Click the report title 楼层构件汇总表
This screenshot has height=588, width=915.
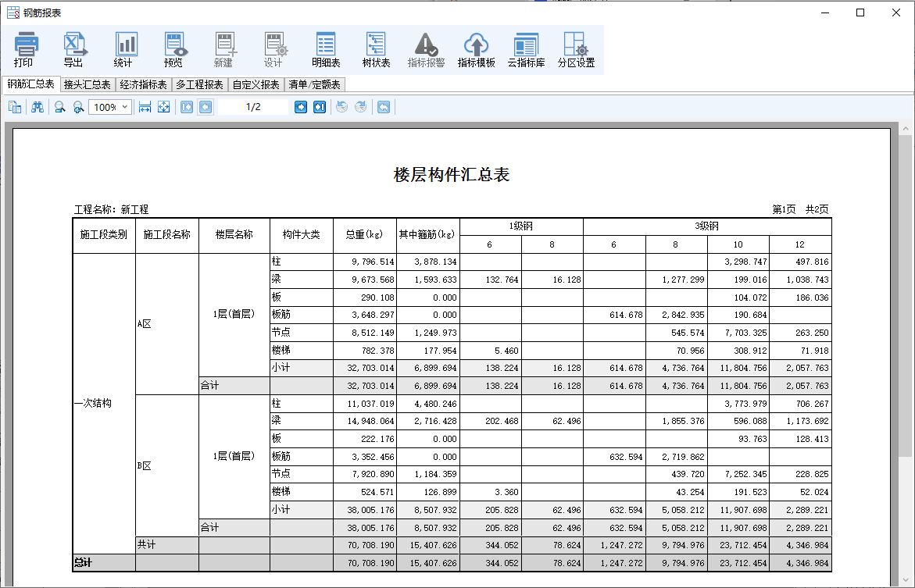pyautogui.click(x=452, y=174)
